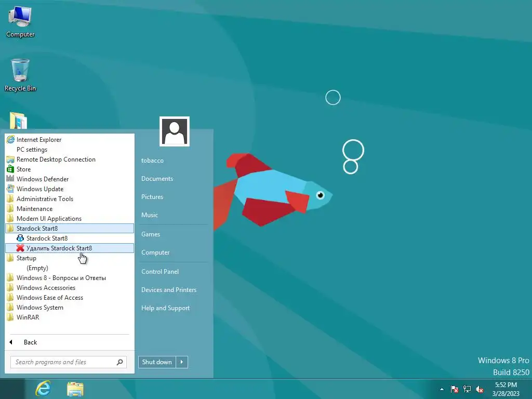Collapse the Stardock Start8 folder
This screenshot has width=532, height=399.
(70, 229)
